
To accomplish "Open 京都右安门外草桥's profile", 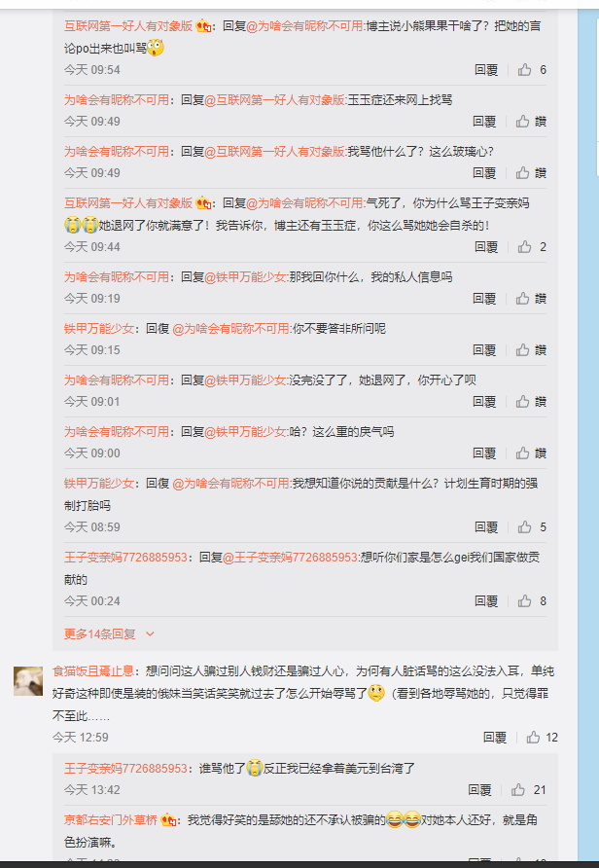I will 111,820.
